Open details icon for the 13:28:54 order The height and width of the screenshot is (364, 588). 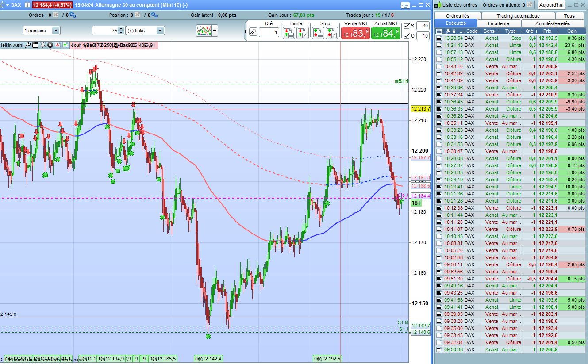click(x=439, y=38)
